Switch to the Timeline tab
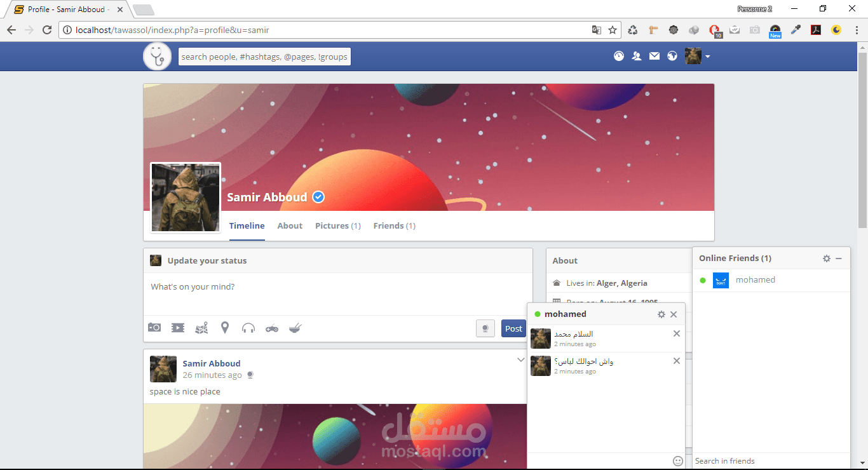868x470 pixels. click(x=247, y=226)
